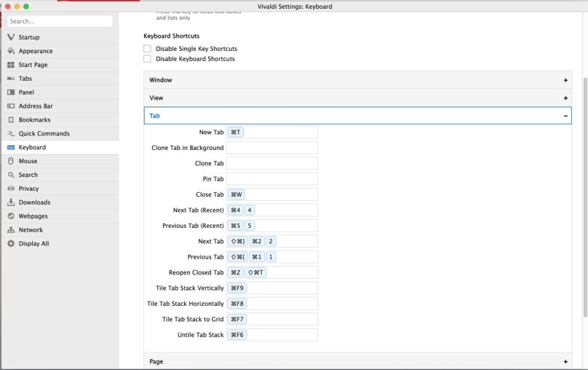The width and height of the screenshot is (588, 370).
Task: Open Downloads settings category
Action: pyautogui.click(x=60, y=202)
